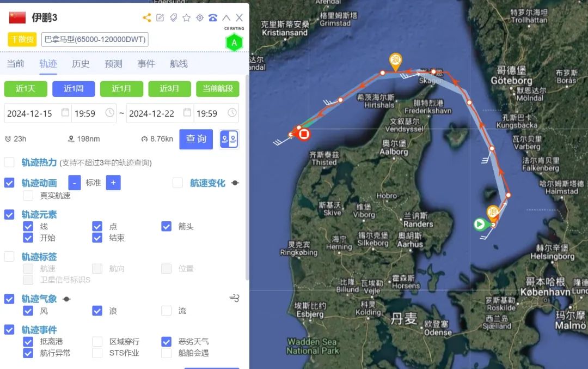The width and height of the screenshot is (588, 369).
Task: Click the 查询 query button
Action: [x=196, y=140]
